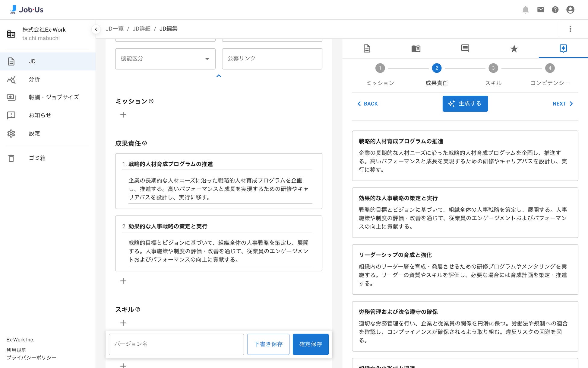The image size is (588, 368).
Task: Click the notifications bell icon
Action: (x=525, y=10)
